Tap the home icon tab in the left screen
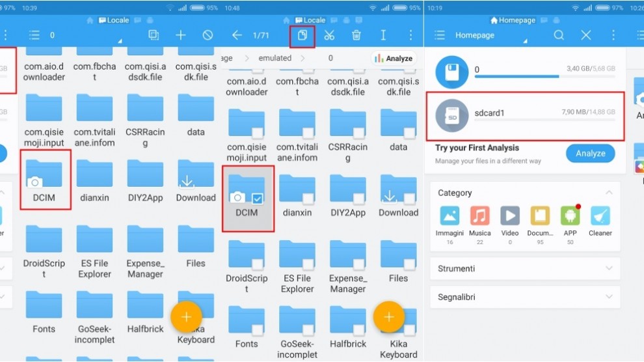 pos(90,20)
